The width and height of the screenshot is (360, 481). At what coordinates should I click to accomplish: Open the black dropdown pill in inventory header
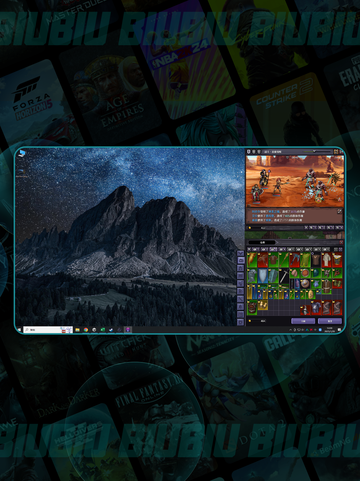pos(263,242)
